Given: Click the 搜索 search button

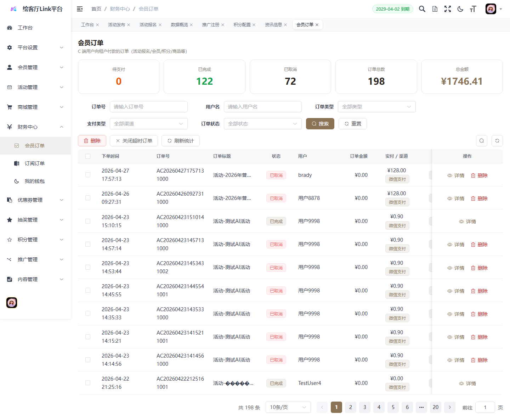Looking at the screenshot, I should tap(320, 124).
